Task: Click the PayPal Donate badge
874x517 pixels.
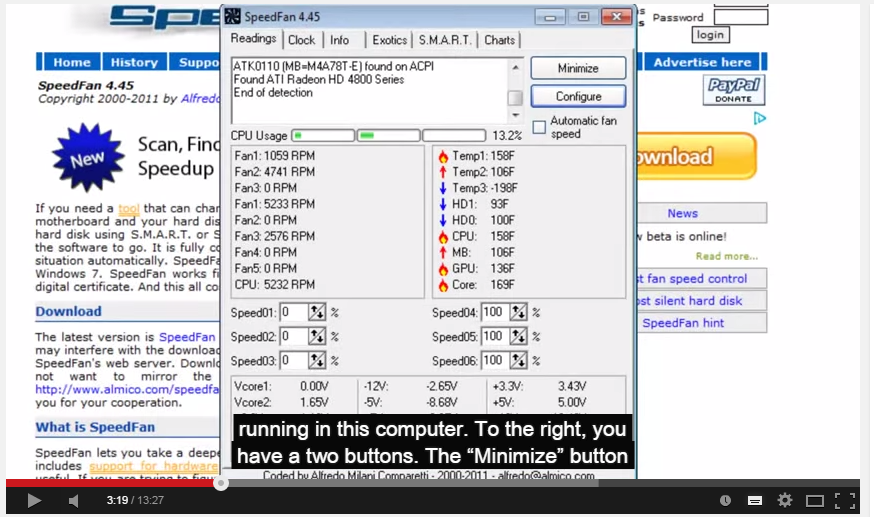Action: pos(734,90)
